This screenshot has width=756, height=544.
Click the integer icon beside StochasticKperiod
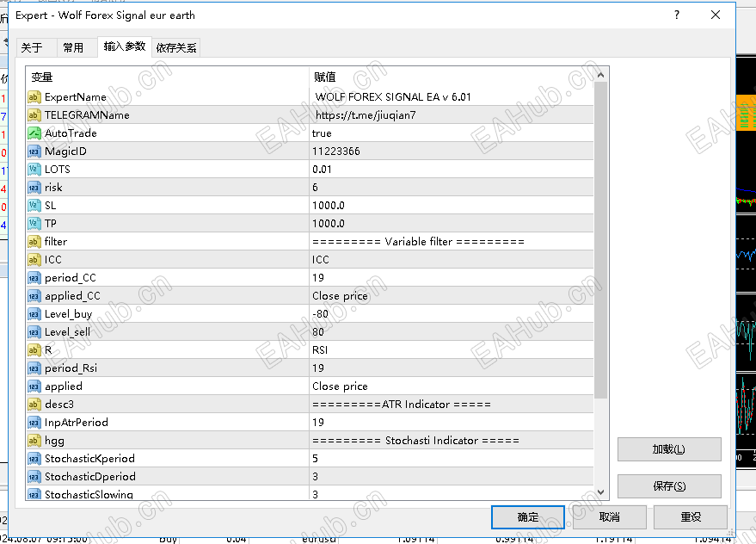(34, 459)
